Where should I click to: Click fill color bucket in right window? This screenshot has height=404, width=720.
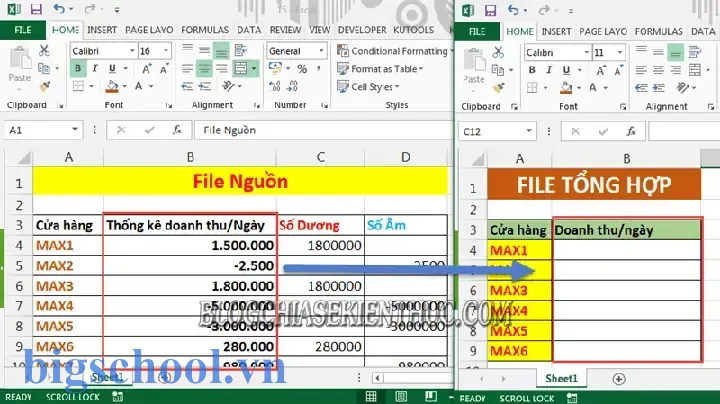[566, 87]
